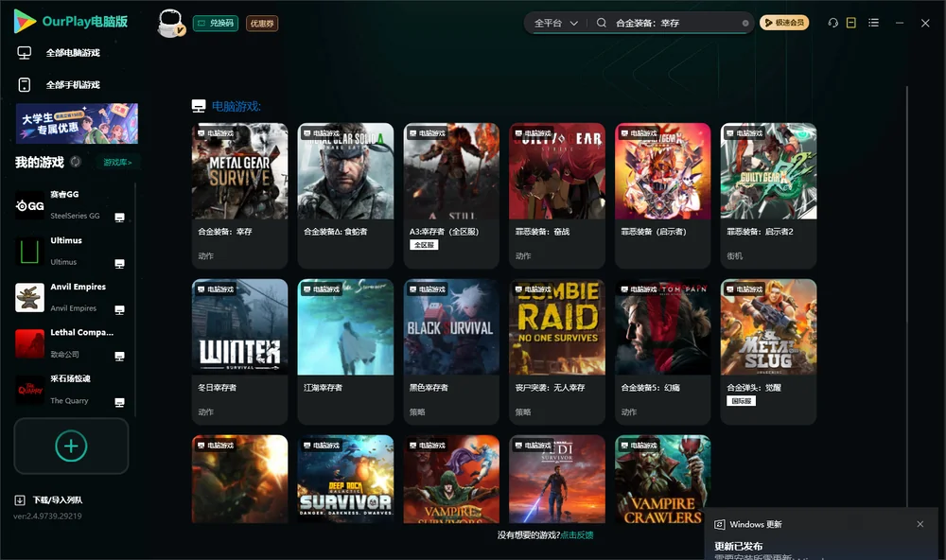Open the 合金弹头: 觉醒 Metal Slug card

point(768,352)
